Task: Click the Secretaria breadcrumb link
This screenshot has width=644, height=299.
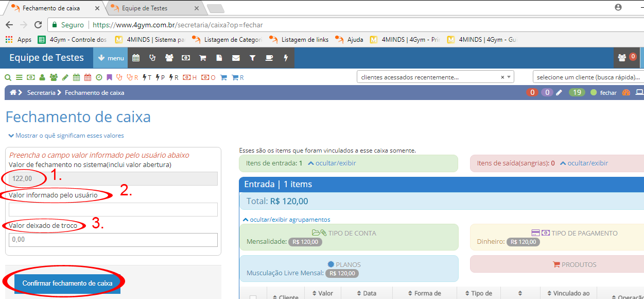Action: pyautogui.click(x=41, y=93)
